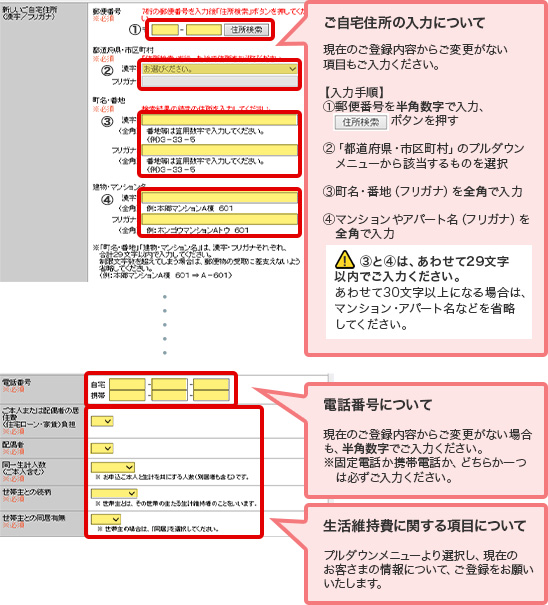Click the first 自宅 phone number field
The height and width of the screenshot is (605, 548).
[x=127, y=384]
